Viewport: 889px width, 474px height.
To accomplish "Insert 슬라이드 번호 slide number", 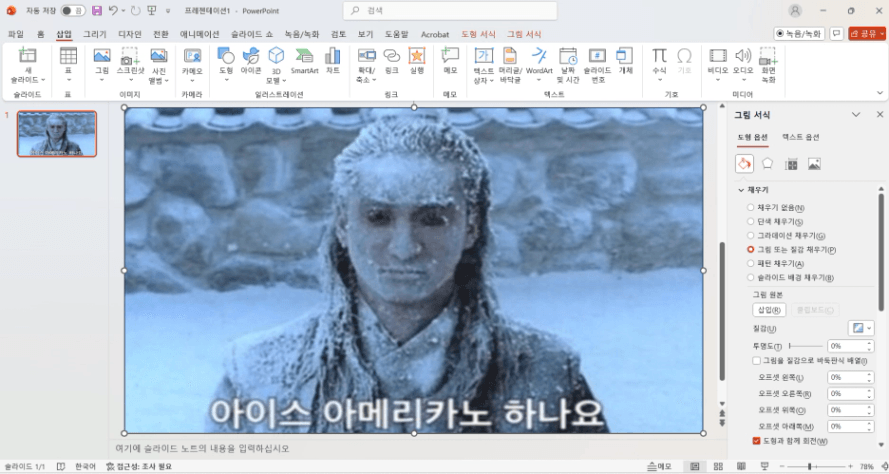I will (597, 56).
